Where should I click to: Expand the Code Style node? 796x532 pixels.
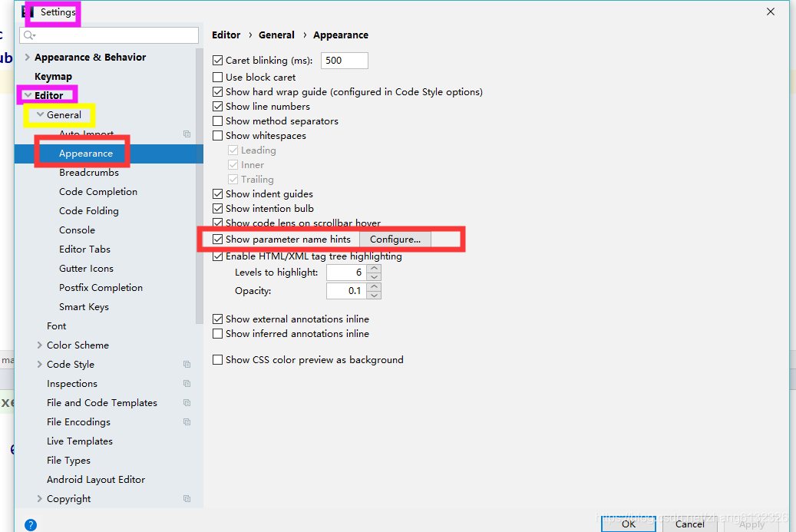coord(40,365)
